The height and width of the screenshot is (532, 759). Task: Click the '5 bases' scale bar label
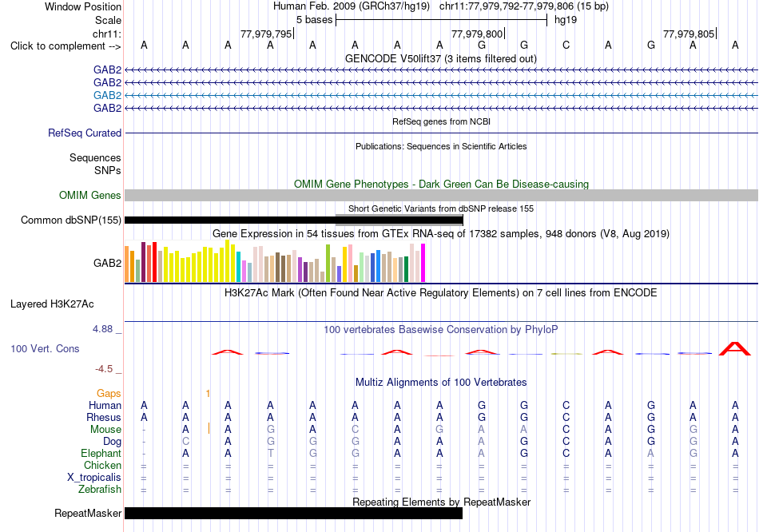(315, 20)
